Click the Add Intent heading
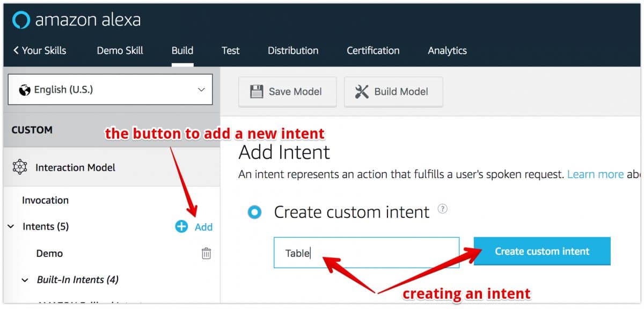This screenshot has height=309, width=644. tap(284, 152)
